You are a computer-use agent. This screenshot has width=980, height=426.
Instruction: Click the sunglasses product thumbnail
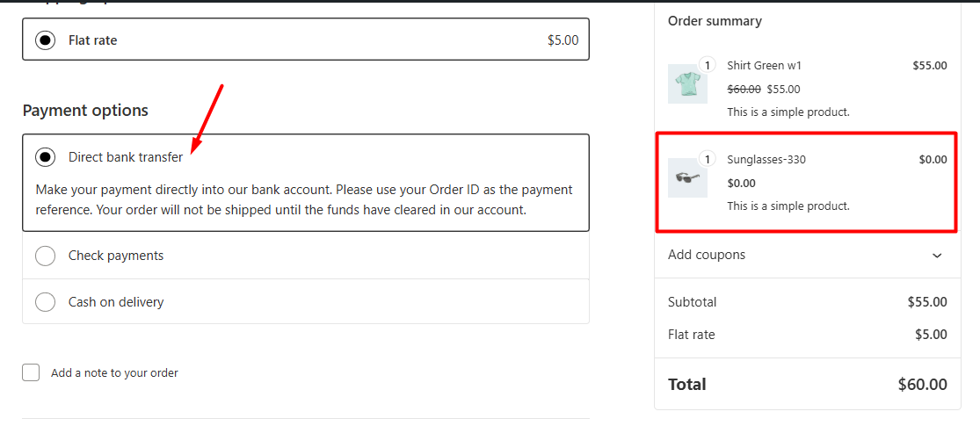(x=687, y=177)
